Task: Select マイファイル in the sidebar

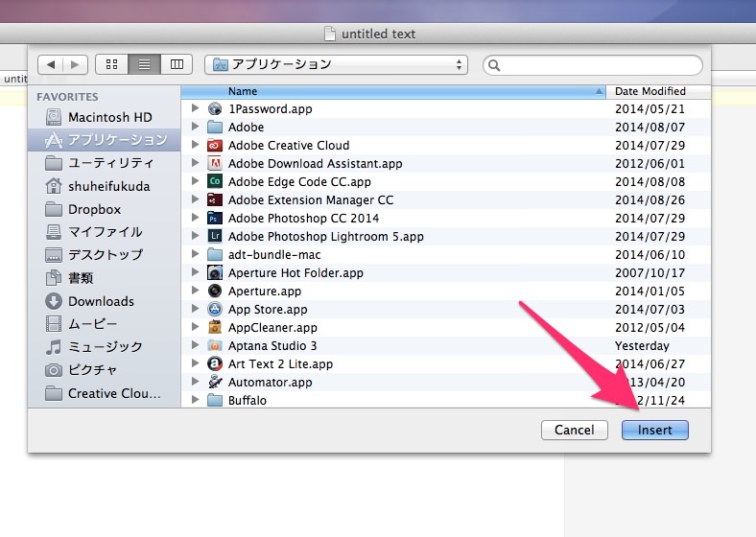Action: tap(105, 232)
